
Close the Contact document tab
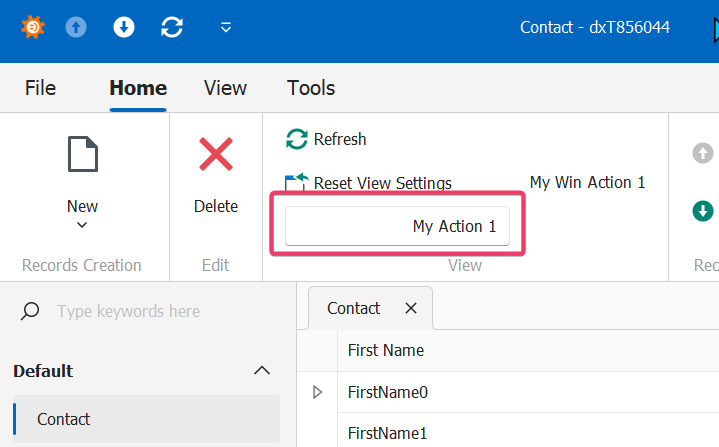click(410, 308)
